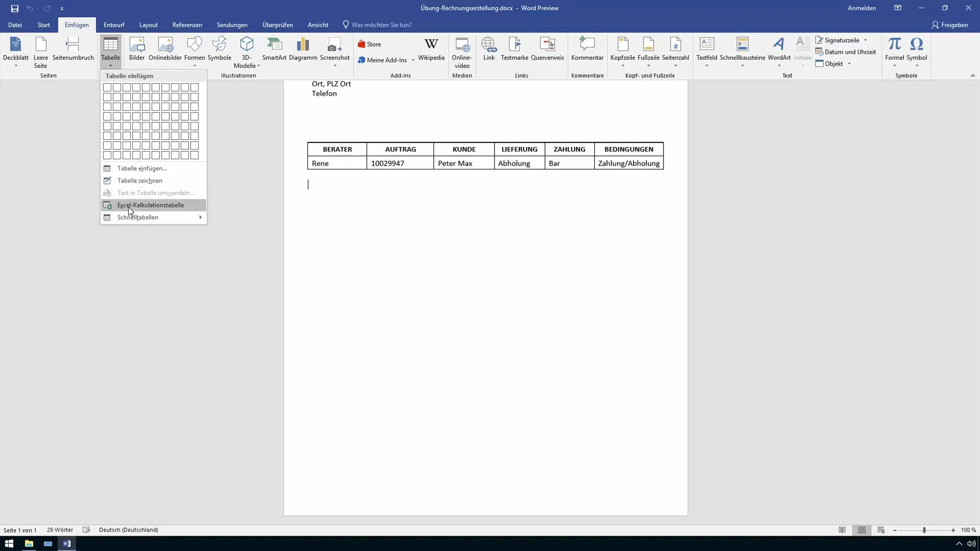
Task: Click the zoom out minus button
Action: (895, 530)
